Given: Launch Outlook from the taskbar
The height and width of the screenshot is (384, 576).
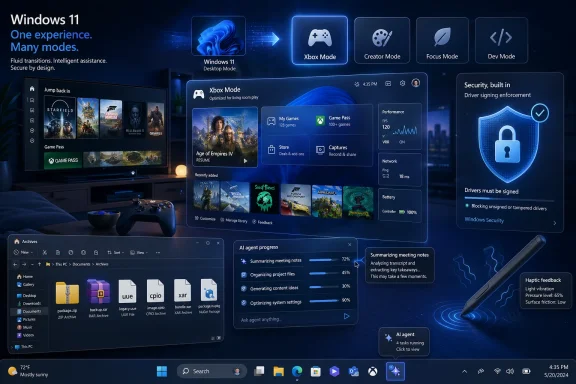Looking at the screenshot, I should 353,372.
